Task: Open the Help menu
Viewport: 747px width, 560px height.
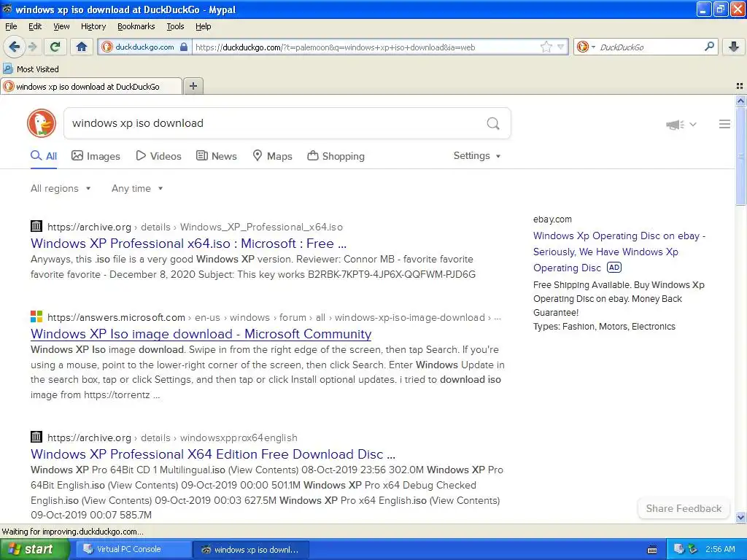Action: [x=203, y=26]
